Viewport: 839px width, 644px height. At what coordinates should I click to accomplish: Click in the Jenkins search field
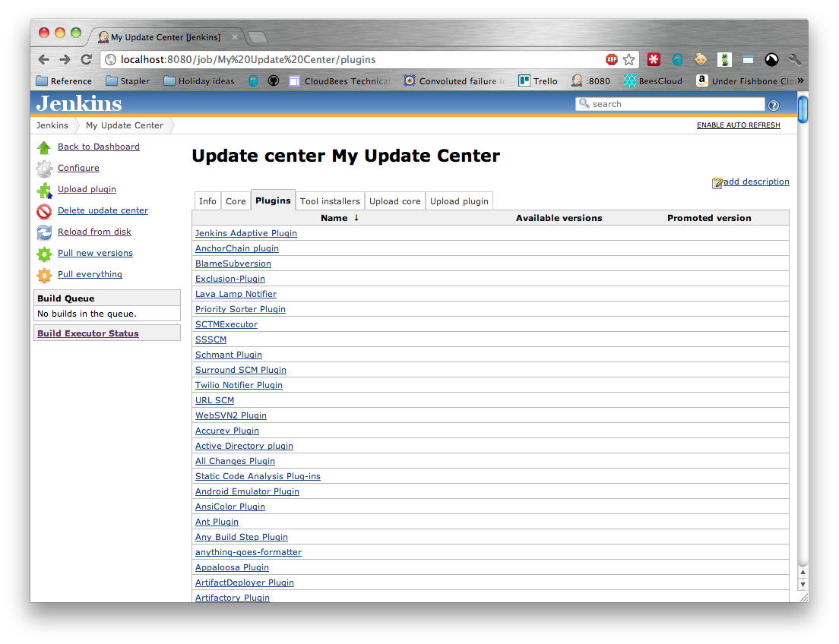point(670,104)
